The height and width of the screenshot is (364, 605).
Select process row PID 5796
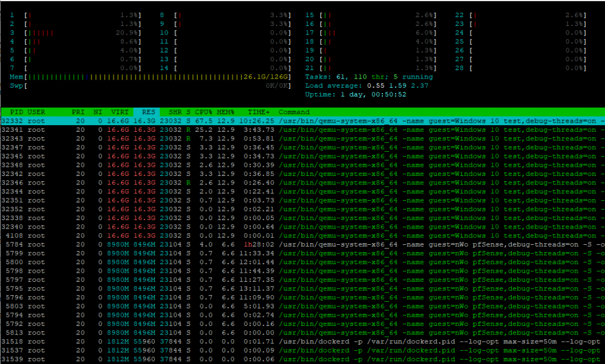[302, 297]
